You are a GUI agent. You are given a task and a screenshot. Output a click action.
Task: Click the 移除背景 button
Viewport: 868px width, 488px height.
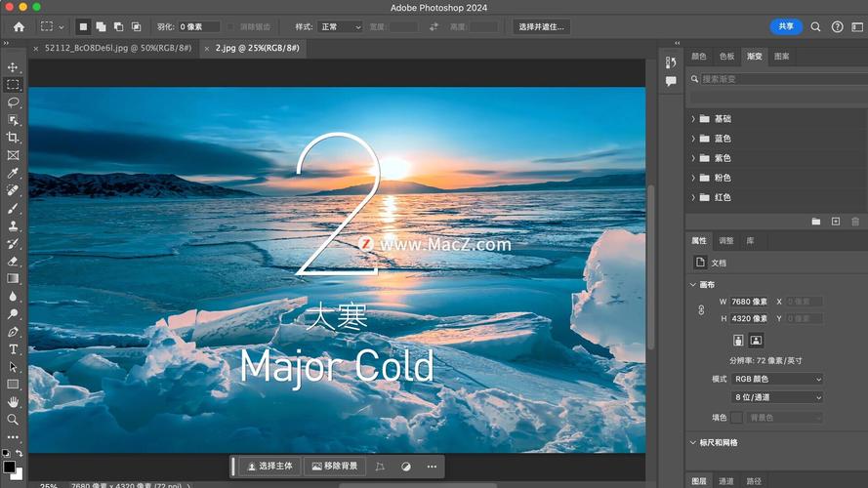point(334,467)
